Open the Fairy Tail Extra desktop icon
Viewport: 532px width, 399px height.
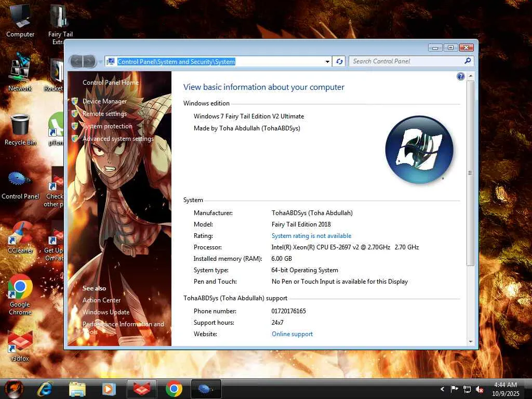60,24
